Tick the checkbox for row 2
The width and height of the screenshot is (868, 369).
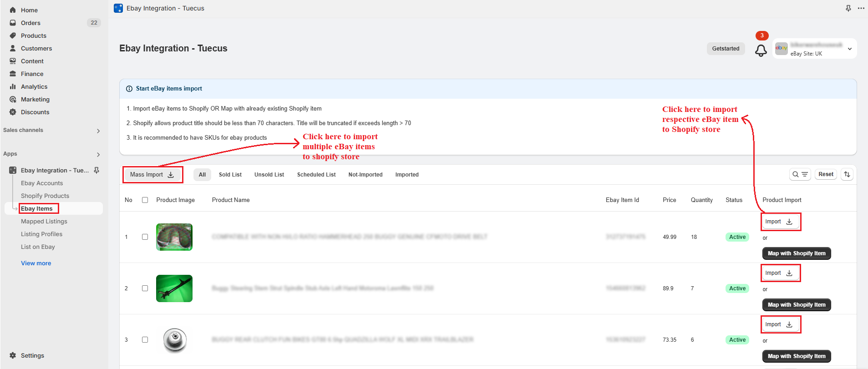145,288
